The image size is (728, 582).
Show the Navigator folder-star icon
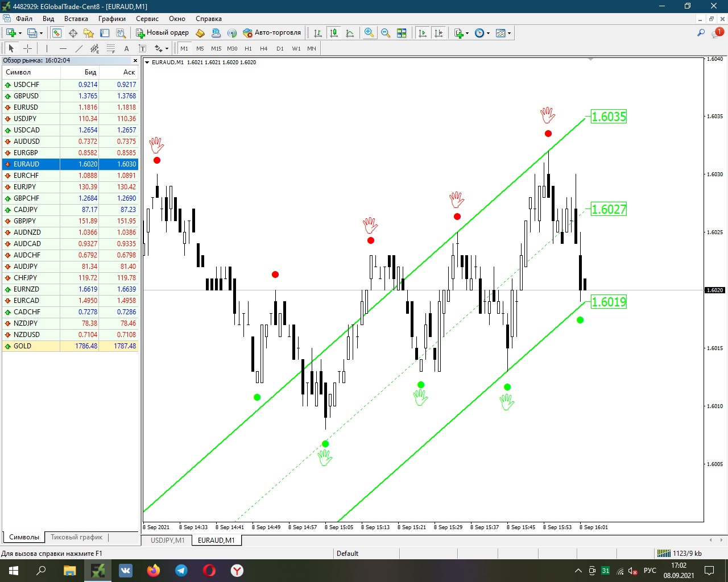click(x=89, y=33)
